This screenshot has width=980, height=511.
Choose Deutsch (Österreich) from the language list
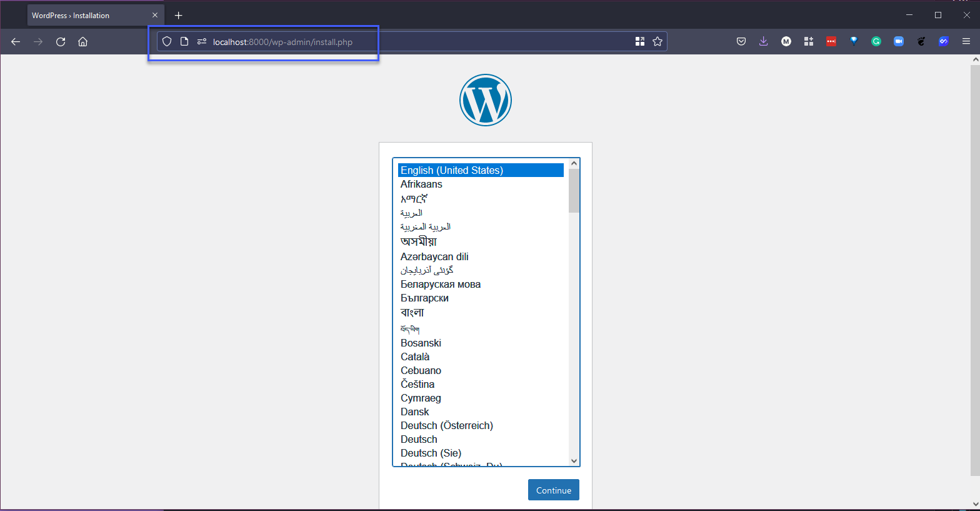446,425
